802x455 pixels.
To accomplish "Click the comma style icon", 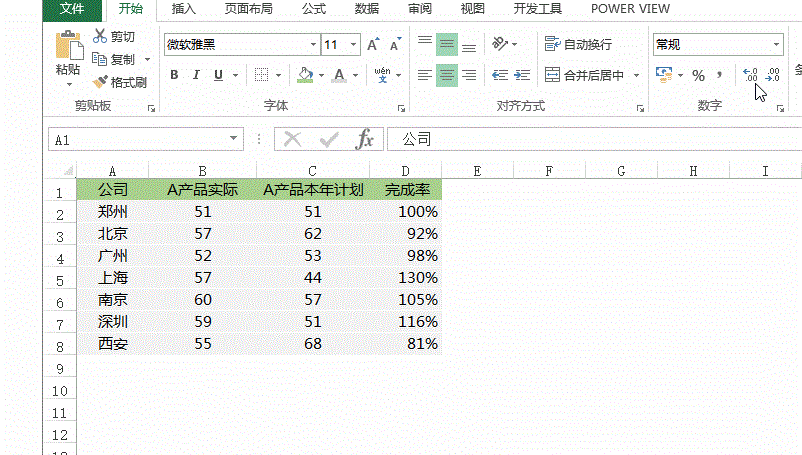I will (719, 76).
